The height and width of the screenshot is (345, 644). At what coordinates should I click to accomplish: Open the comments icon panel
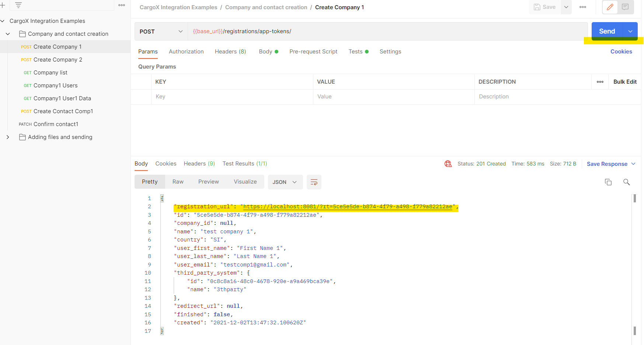pos(625,7)
